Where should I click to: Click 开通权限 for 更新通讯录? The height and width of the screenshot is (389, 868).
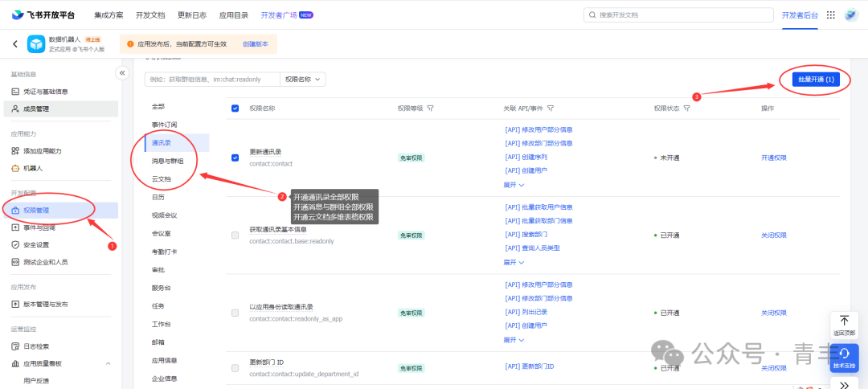click(774, 158)
